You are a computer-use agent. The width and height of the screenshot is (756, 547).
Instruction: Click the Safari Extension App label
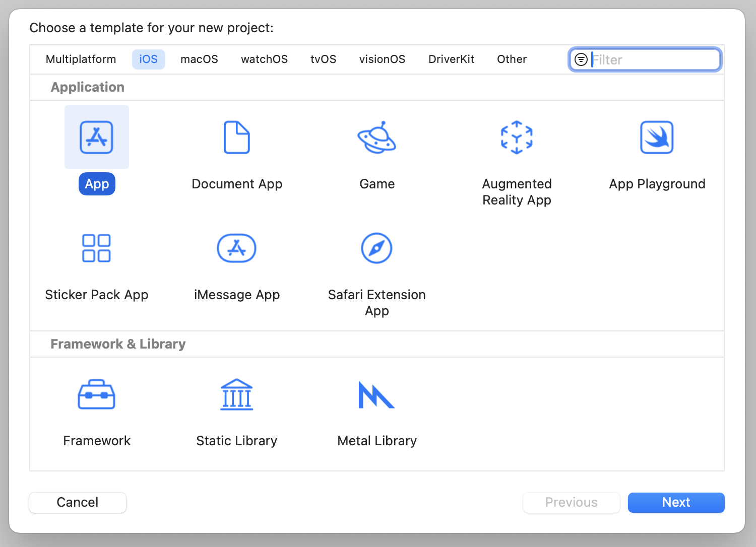pos(376,303)
